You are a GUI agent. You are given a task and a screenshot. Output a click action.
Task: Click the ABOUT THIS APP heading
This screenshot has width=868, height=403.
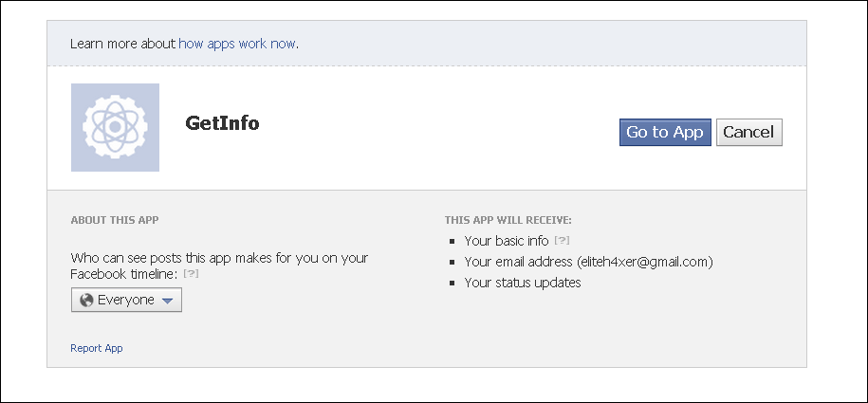[x=115, y=220]
